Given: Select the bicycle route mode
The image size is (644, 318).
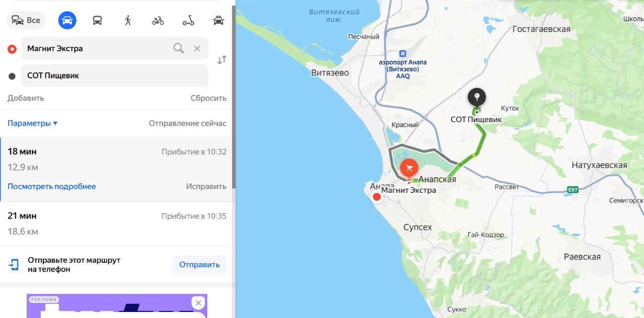Looking at the screenshot, I should click(x=158, y=21).
